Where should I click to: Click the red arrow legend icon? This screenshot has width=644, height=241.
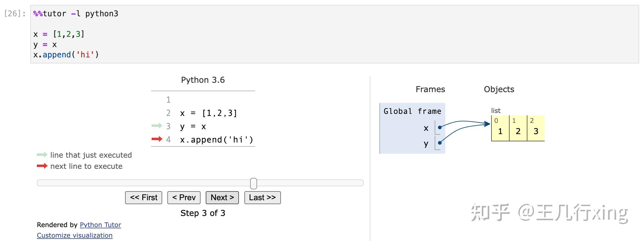tap(42, 166)
